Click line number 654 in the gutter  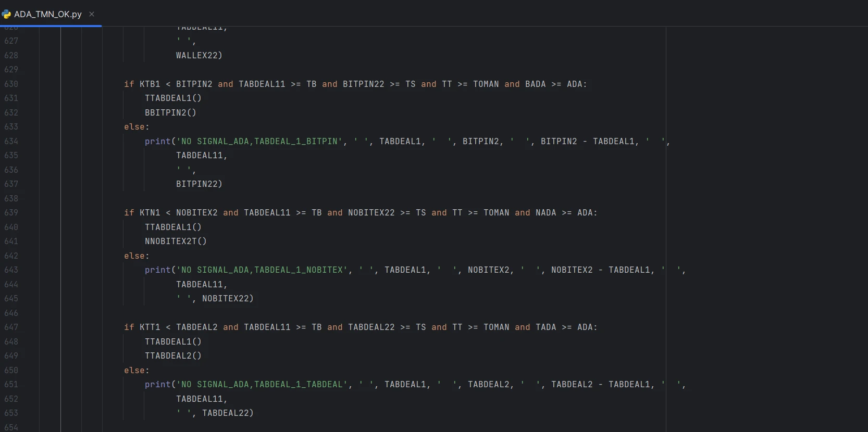[x=11, y=427]
